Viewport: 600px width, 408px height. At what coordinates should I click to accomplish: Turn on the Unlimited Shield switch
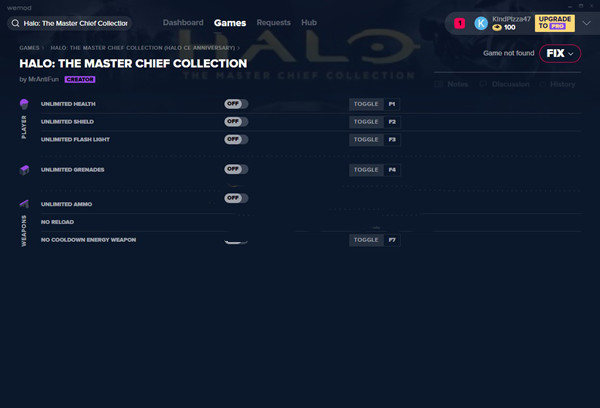(x=236, y=121)
